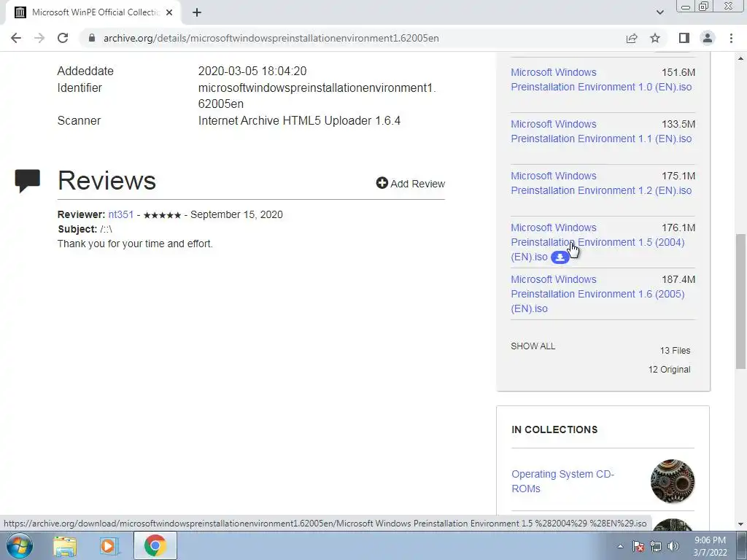This screenshot has width=747, height=560.
Task: Click the 12 Original text
Action: [669, 370]
